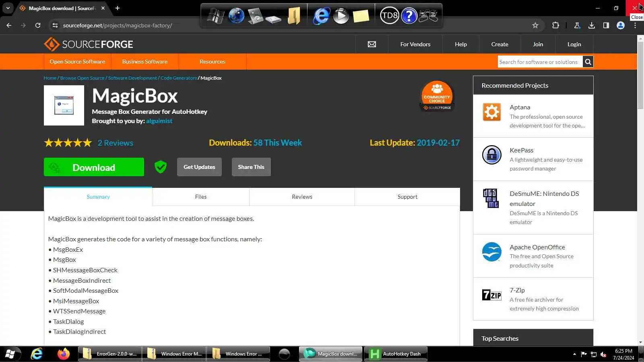Click the Get Updates button
Viewport: 644px width, 362px height.
pos(199,167)
